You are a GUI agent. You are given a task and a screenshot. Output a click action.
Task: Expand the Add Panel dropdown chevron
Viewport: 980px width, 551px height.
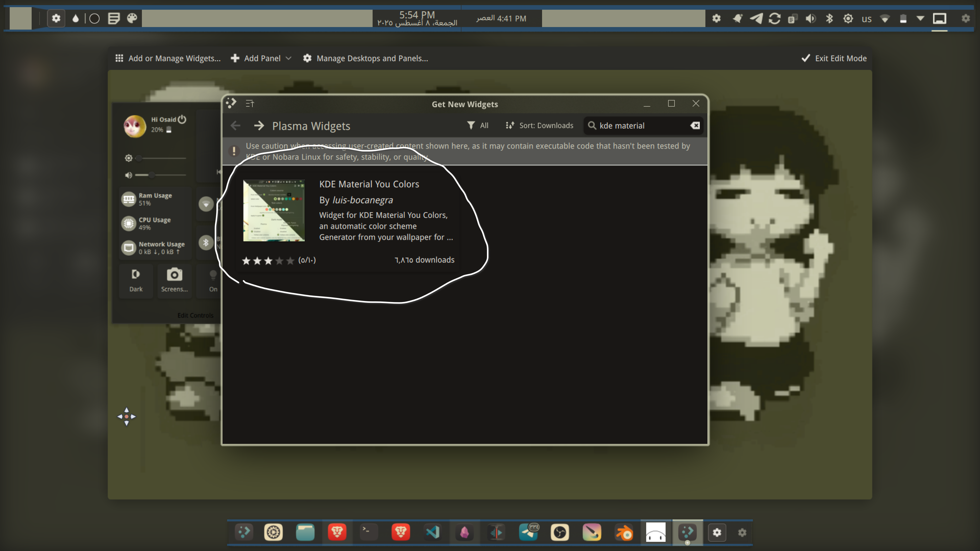coord(288,58)
